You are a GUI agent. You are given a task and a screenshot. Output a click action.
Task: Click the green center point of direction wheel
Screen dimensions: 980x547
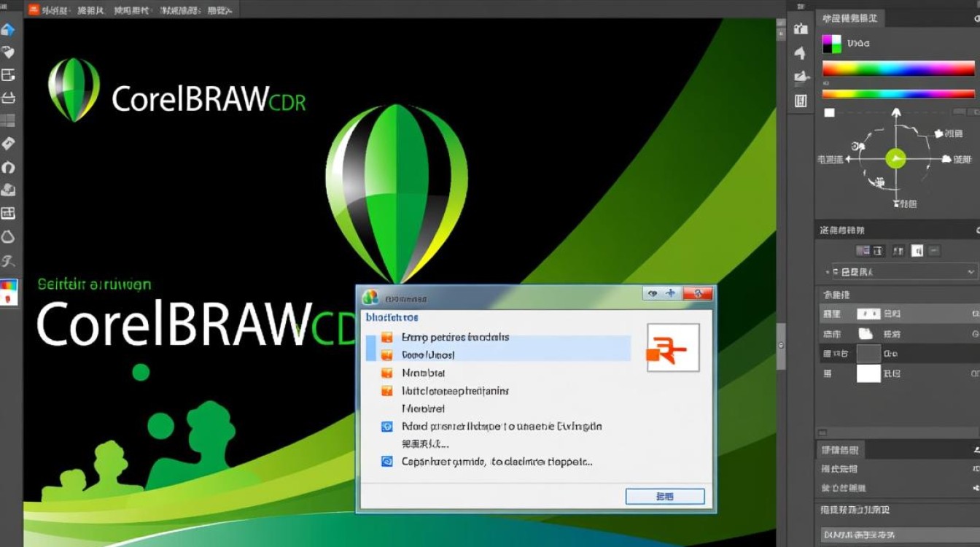895,158
